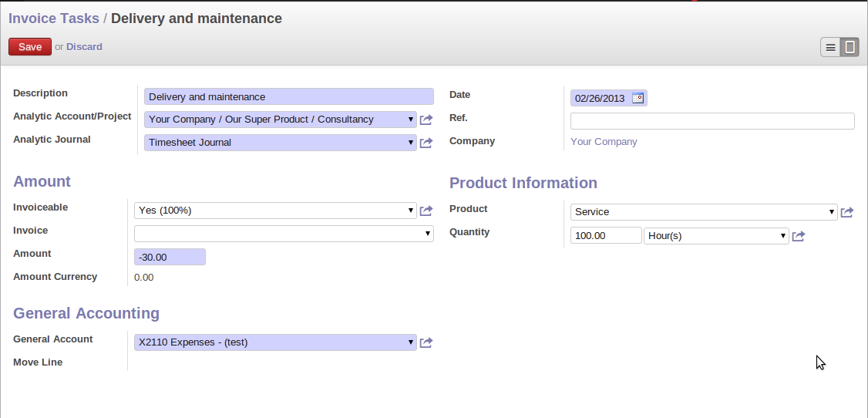Go to Invoice Tasks breadcrumb
Viewport: 868px width, 418px height.
pyautogui.click(x=54, y=18)
